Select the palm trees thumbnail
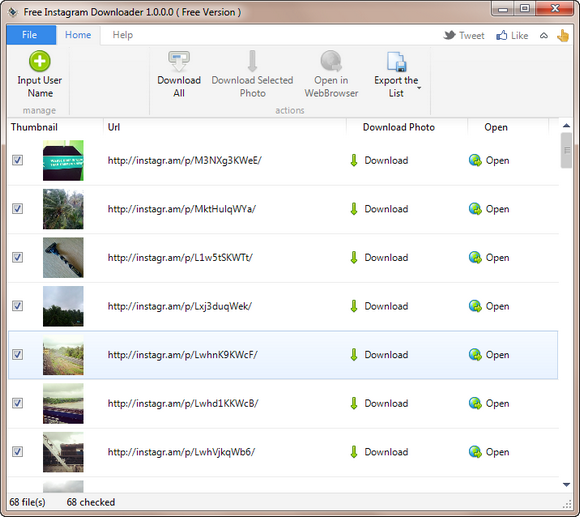580x517 pixels. [63, 209]
